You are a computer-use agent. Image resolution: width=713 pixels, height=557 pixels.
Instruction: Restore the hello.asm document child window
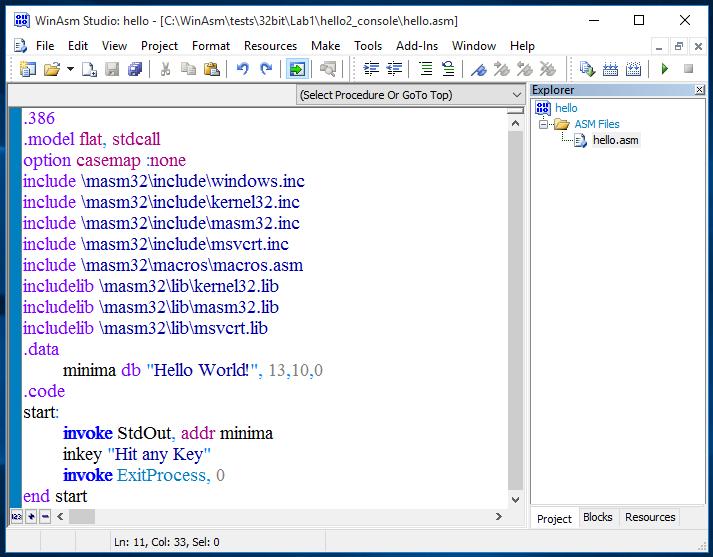[x=679, y=46]
